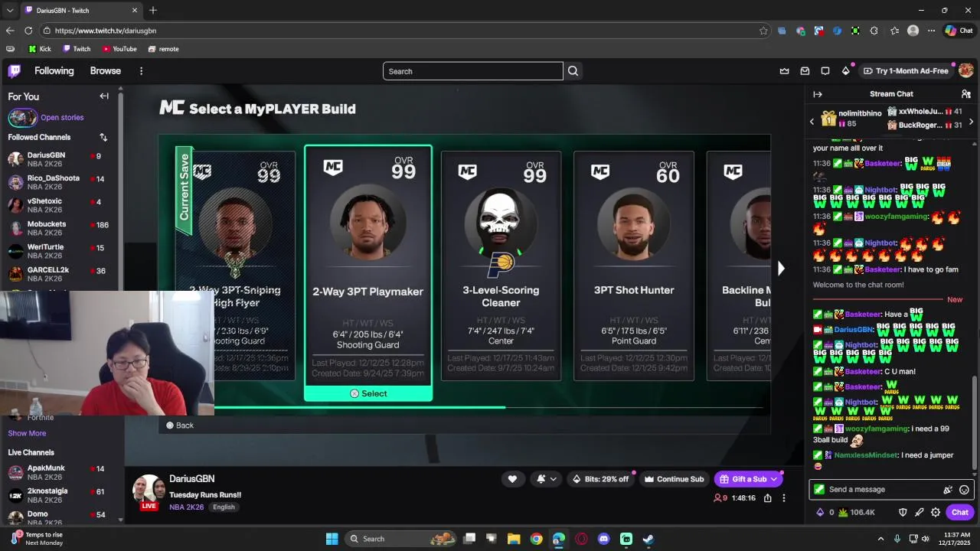Image resolution: width=980 pixels, height=551 pixels.
Task: Click the heart follow button
Action: coord(512,479)
